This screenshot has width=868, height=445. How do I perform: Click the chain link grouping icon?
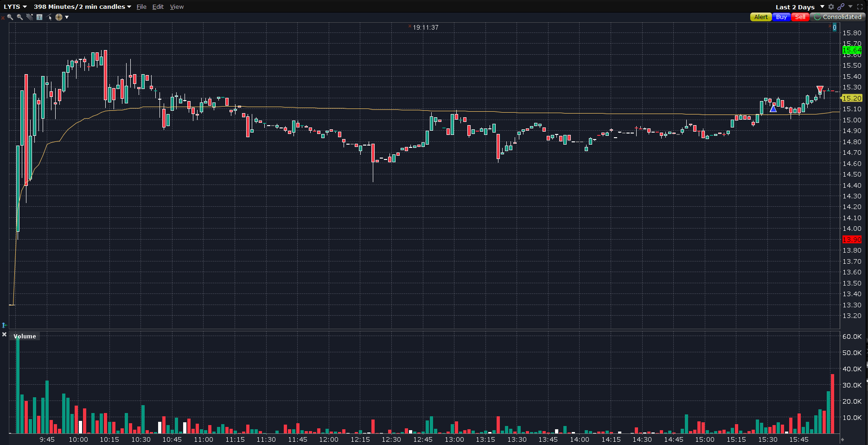coord(841,6)
